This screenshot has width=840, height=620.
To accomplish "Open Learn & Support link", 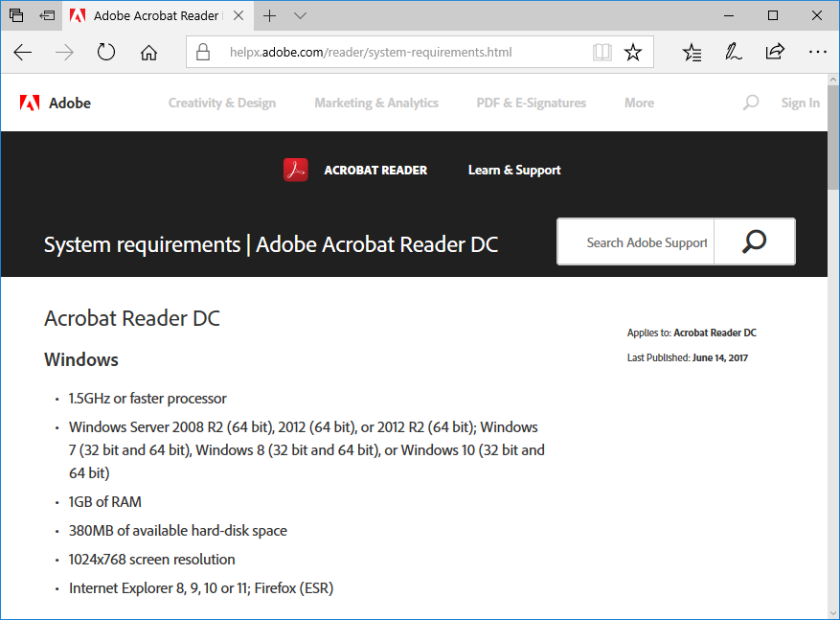I will coord(514,170).
